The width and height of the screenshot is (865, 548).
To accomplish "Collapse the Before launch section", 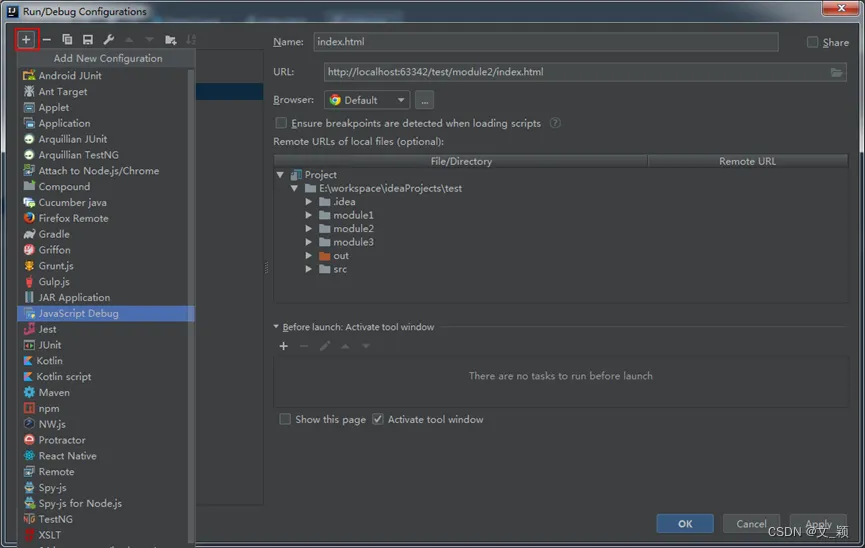I will point(277,327).
